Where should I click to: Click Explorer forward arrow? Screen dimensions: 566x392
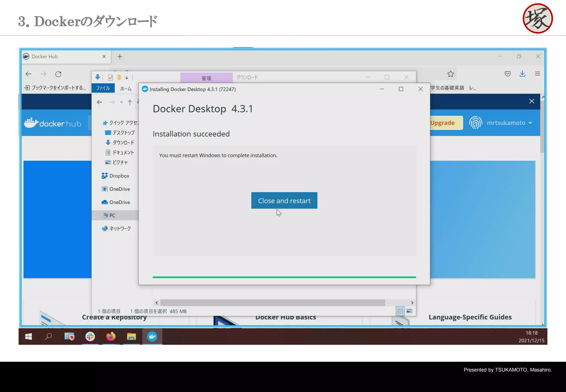click(112, 102)
